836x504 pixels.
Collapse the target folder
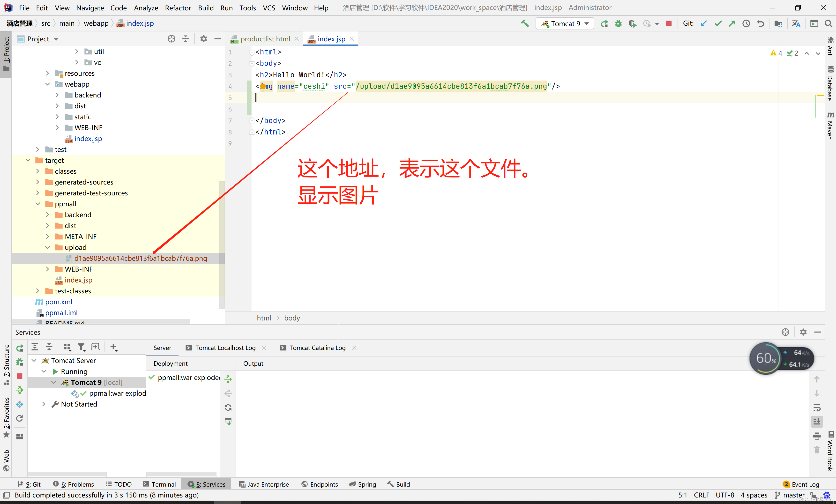[x=28, y=160]
